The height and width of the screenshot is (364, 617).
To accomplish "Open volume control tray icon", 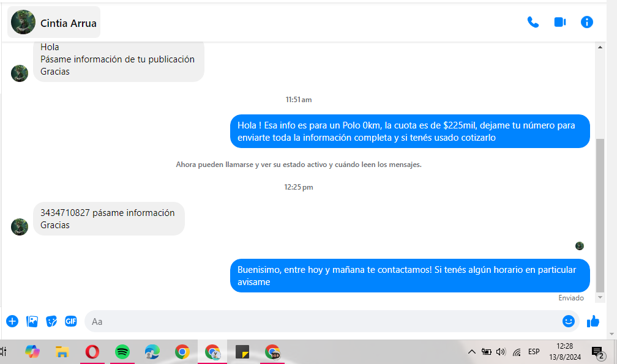I will (501, 352).
